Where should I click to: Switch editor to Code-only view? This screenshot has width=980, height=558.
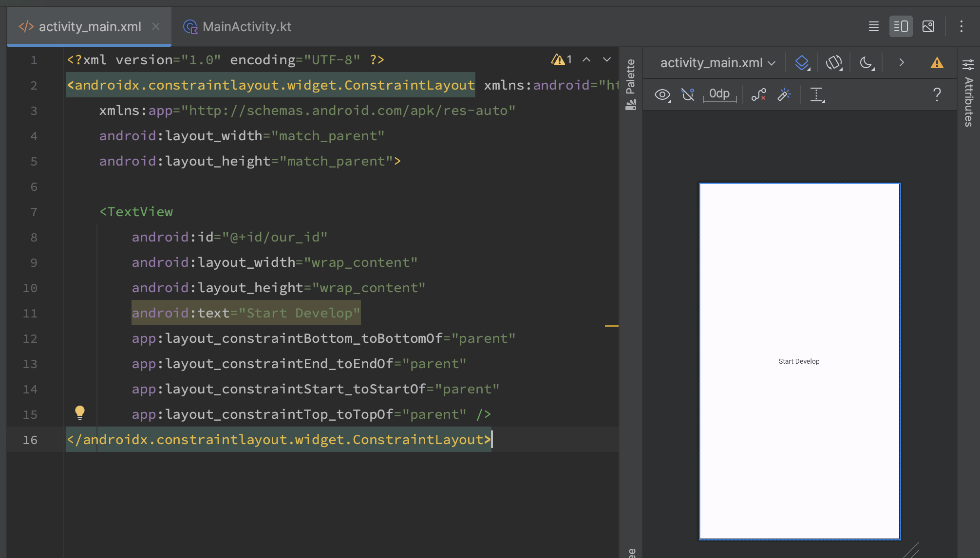[874, 26]
